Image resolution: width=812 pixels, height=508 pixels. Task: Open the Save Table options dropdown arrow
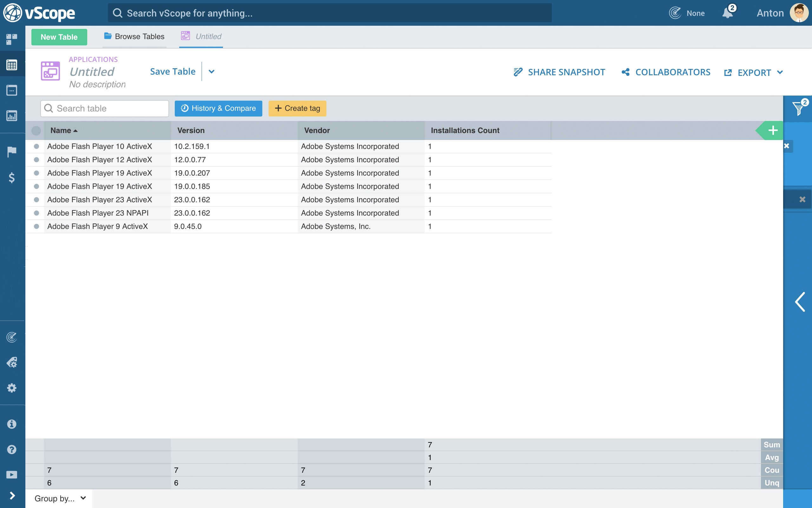(x=211, y=71)
